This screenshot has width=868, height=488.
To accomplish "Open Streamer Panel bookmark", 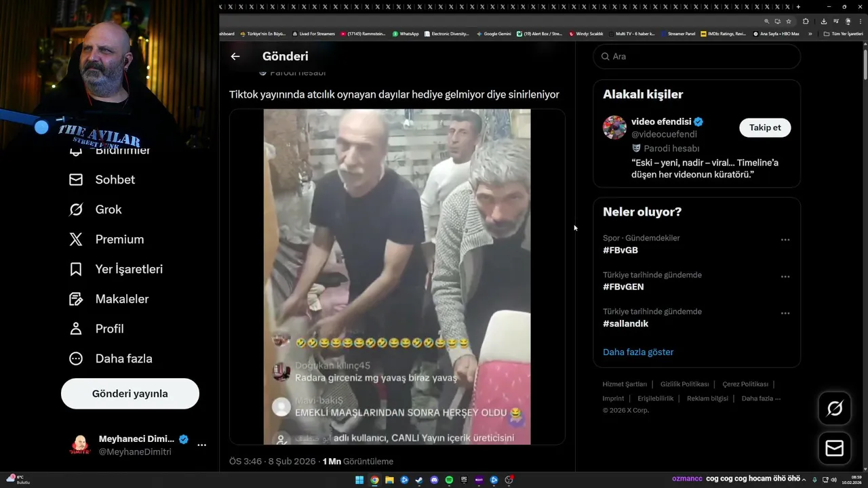I will click(x=677, y=33).
